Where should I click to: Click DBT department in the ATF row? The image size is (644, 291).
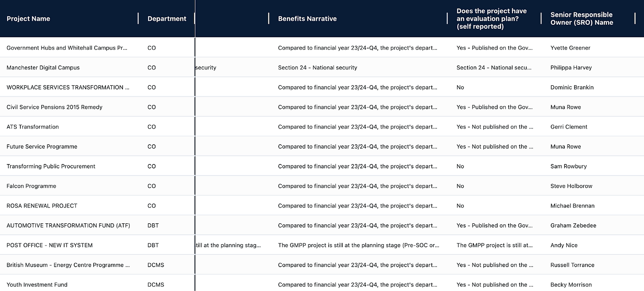153,225
